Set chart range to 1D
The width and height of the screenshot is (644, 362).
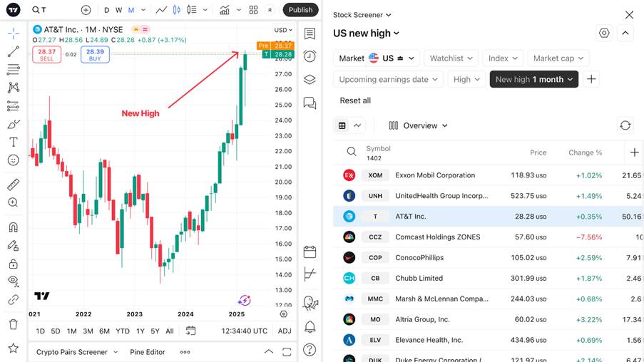(x=40, y=331)
